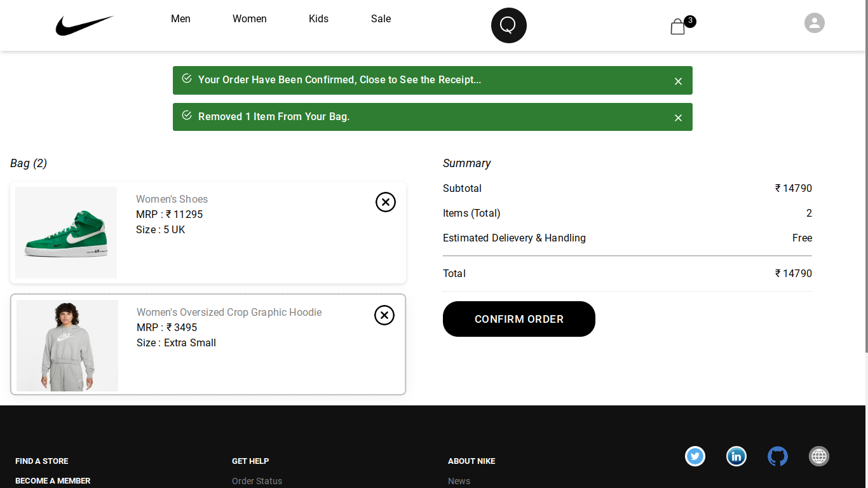The width and height of the screenshot is (868, 488).
Task: Open the green sneaker product thumbnail
Action: tap(66, 233)
